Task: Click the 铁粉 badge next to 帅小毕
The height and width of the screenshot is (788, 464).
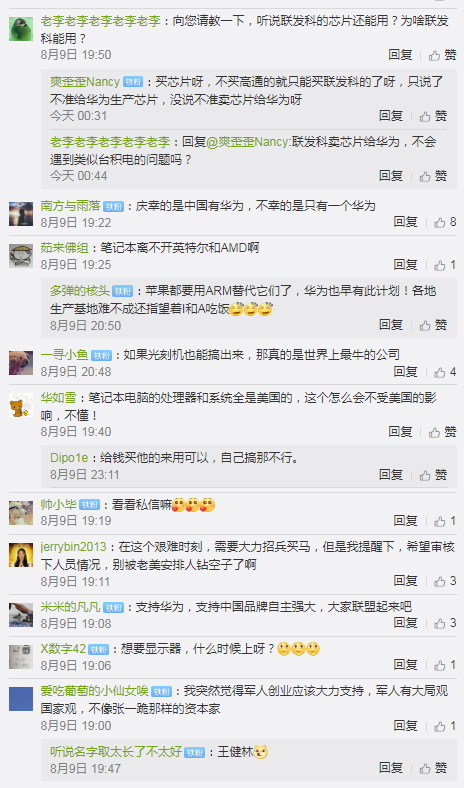Action: coord(90,505)
